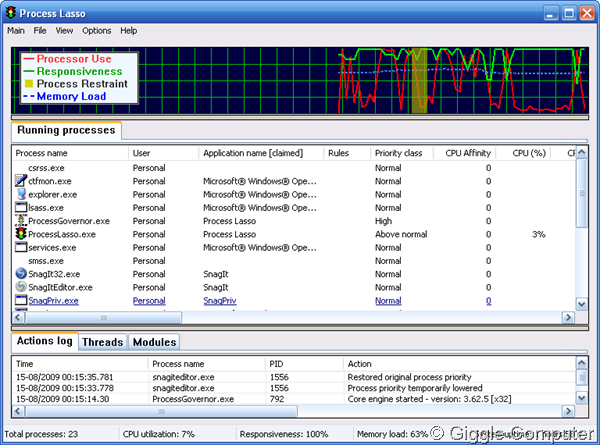
Task: Click the Process Restraint yellow swatch
Action: click(x=29, y=83)
